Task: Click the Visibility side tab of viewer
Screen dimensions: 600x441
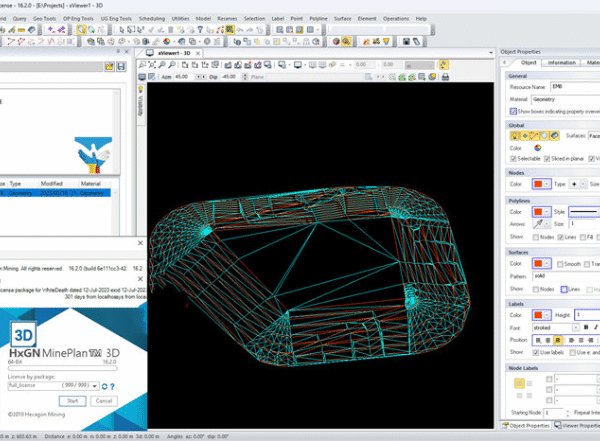Action: click(140, 103)
